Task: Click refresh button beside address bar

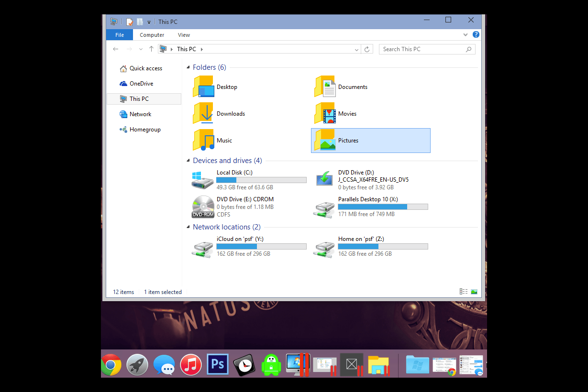Action: (x=367, y=49)
